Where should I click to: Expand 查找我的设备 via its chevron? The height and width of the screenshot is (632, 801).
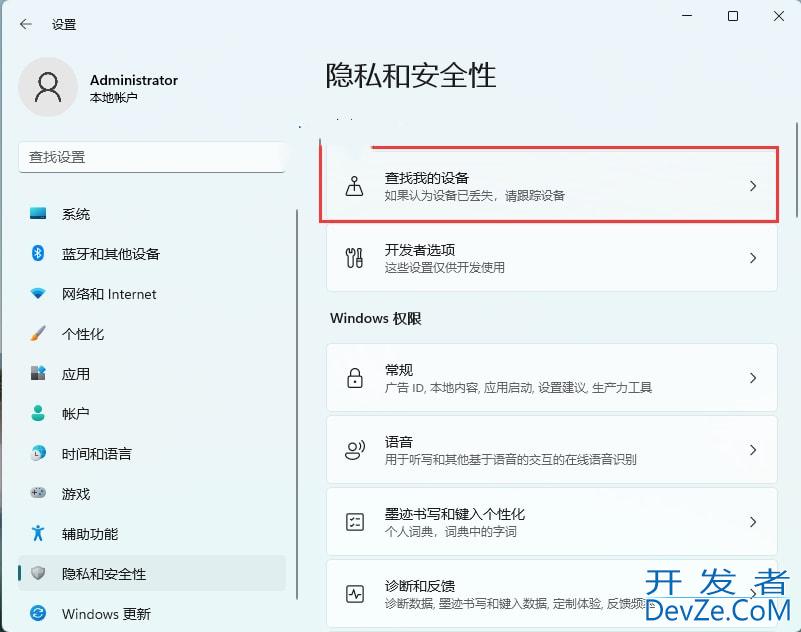752,186
